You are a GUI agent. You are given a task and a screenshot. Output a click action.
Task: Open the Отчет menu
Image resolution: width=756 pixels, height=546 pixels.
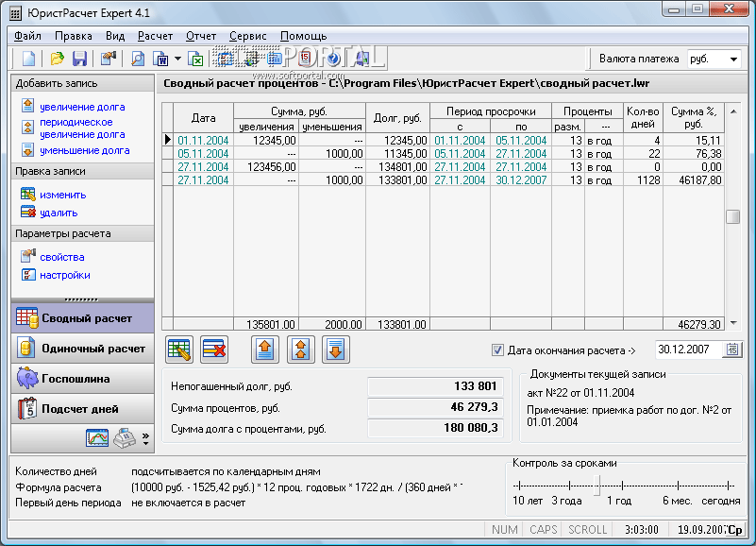click(201, 36)
